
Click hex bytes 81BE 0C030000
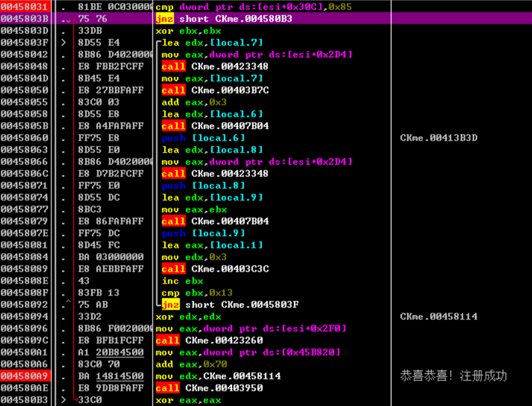(115, 7)
